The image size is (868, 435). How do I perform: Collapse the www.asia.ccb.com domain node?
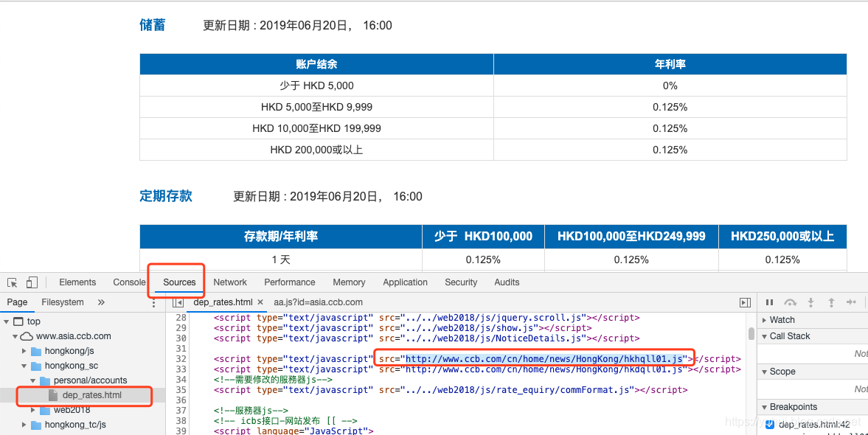point(15,336)
